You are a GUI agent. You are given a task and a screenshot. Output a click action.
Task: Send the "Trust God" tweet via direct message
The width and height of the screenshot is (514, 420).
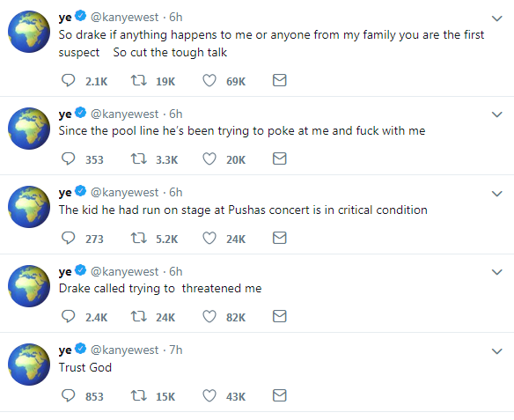tap(280, 395)
